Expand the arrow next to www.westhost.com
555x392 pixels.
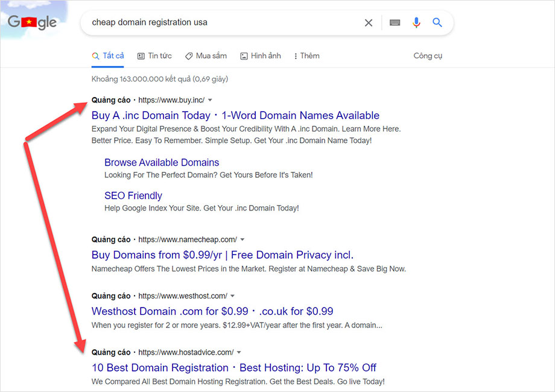(x=233, y=296)
